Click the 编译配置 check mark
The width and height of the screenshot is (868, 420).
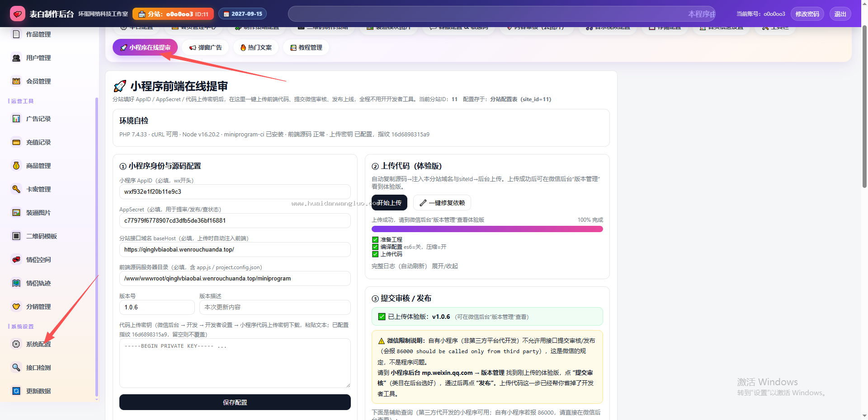[375, 247]
